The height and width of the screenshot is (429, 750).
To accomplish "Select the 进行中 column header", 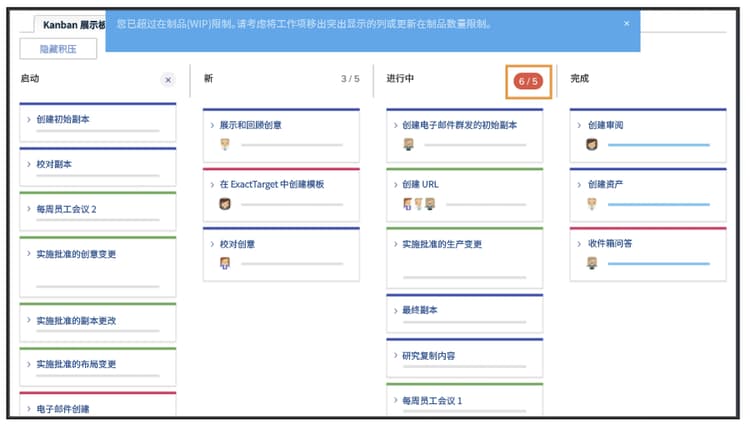I will [400, 78].
